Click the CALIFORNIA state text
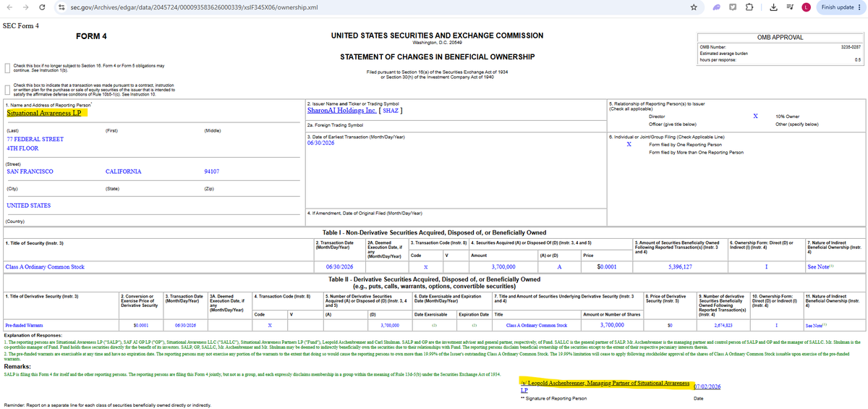This screenshot has width=868, height=409. (x=123, y=172)
